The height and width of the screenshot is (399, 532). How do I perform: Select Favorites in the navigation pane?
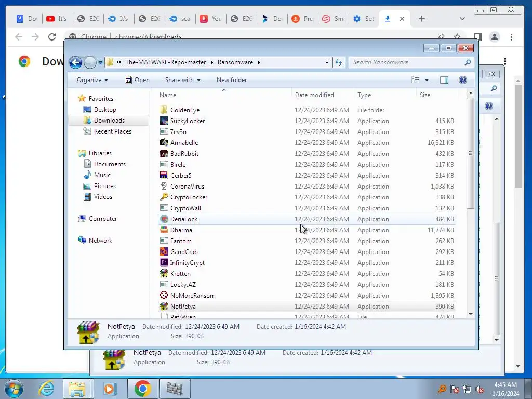101,99
